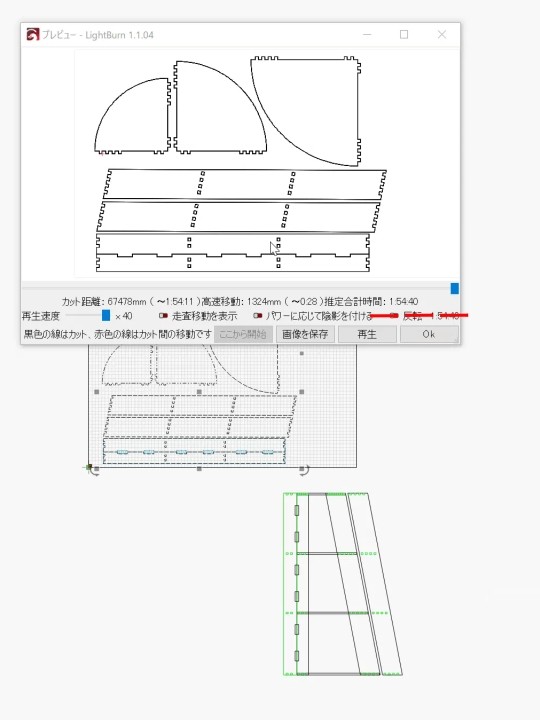
Task: Click the blue preview progress slider handle
Action: [455, 288]
